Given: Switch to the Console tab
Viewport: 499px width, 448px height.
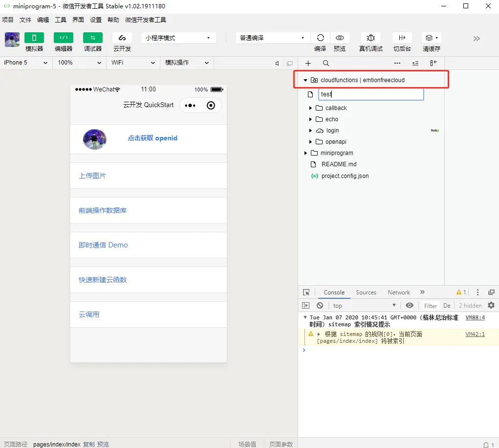Looking at the screenshot, I should [334, 292].
